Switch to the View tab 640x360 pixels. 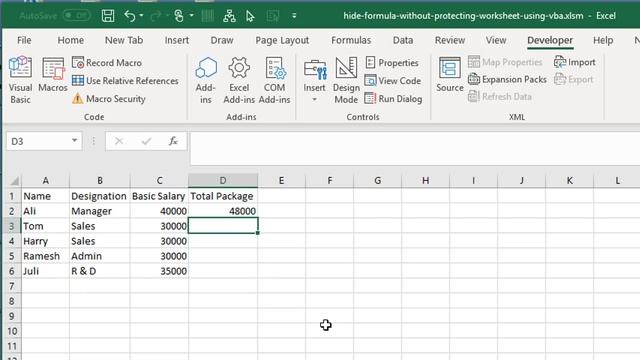[496, 40]
